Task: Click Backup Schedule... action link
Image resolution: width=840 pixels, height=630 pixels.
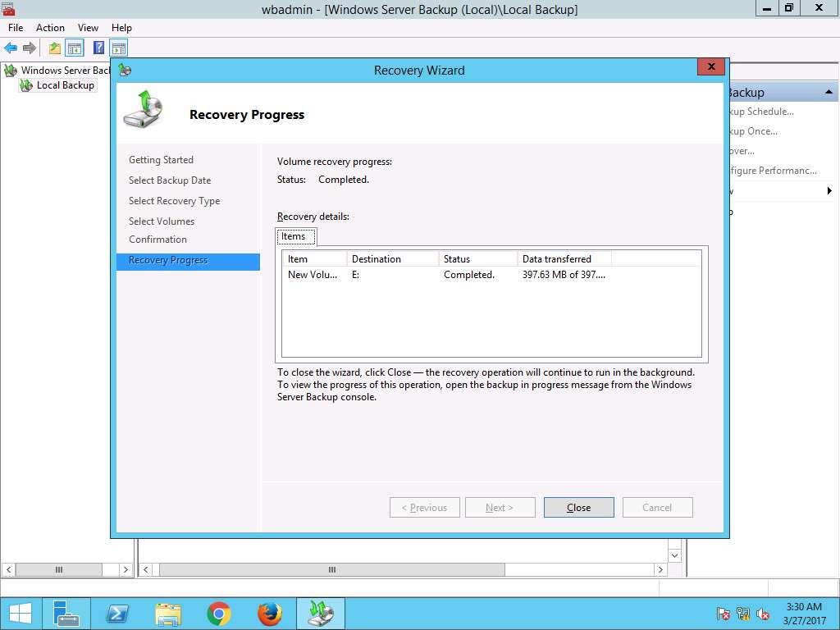Action: click(762, 112)
